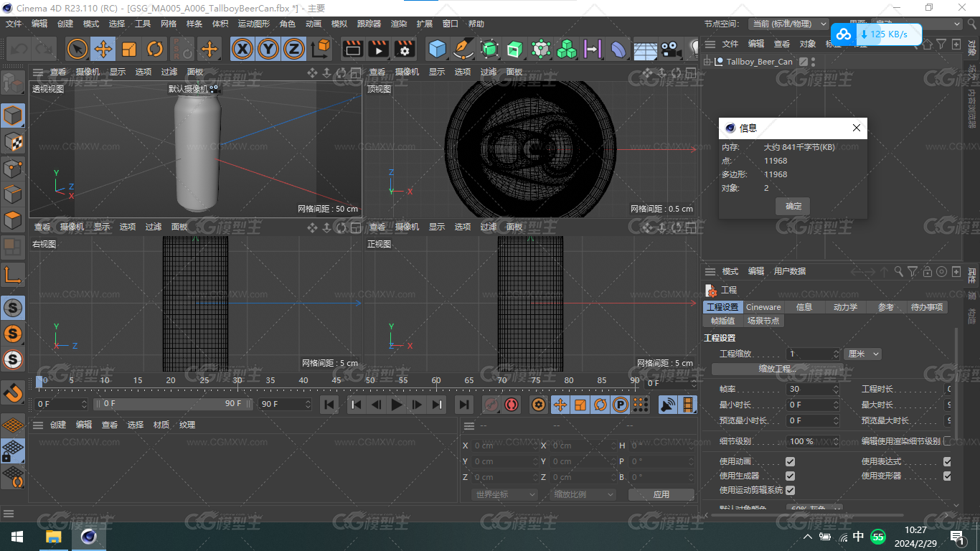
Task: Toggle the play sound speaker icon
Action: click(668, 405)
